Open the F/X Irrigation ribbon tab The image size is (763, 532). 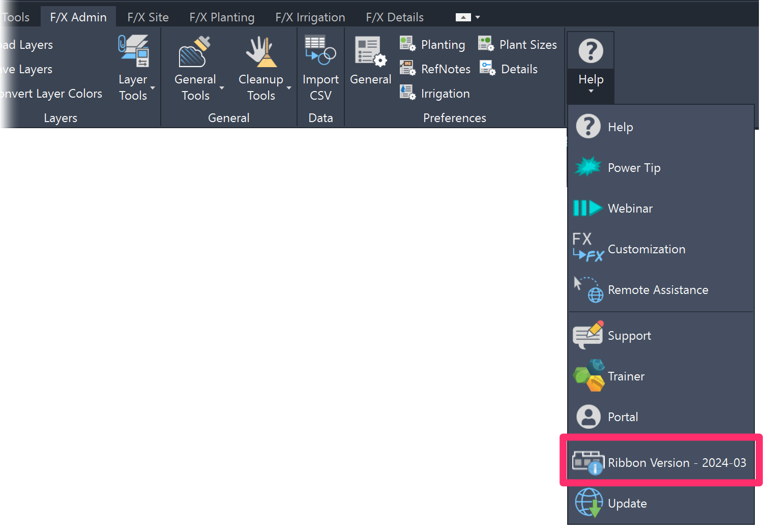310,16
